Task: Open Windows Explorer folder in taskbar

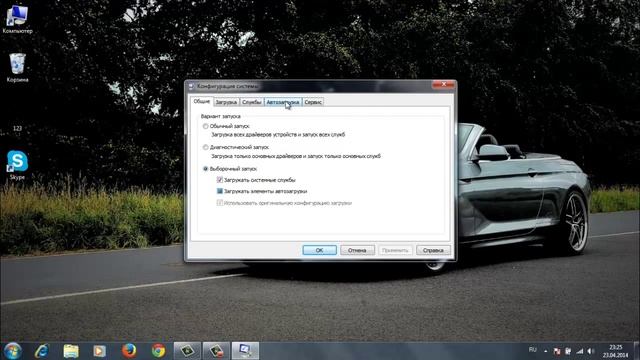Action: point(71,351)
